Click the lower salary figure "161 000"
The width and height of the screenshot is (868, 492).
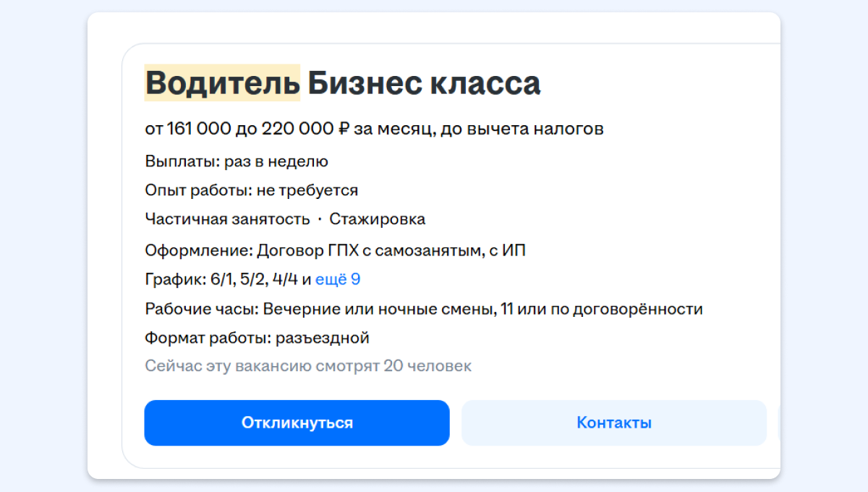pos(198,130)
